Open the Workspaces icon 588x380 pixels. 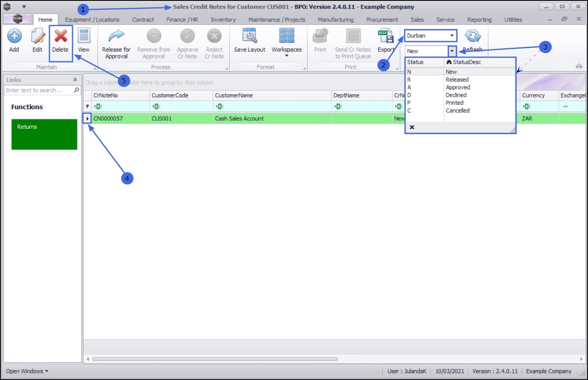tap(286, 36)
